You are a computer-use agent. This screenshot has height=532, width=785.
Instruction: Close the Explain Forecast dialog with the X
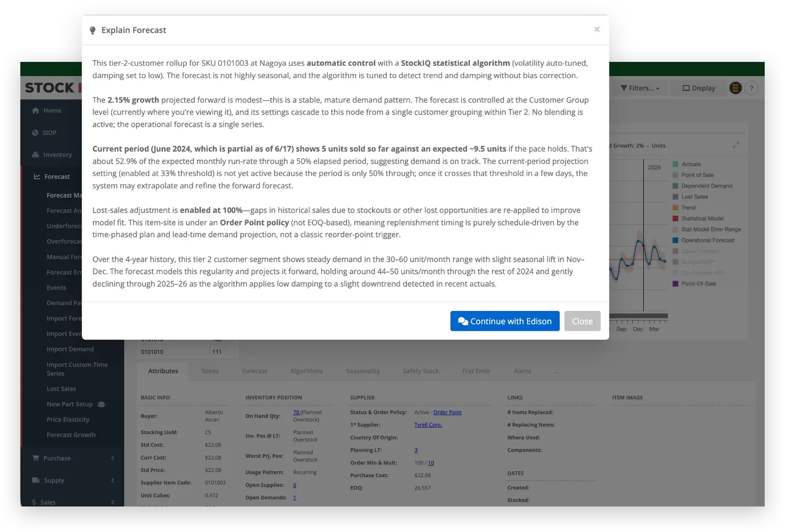pos(597,29)
